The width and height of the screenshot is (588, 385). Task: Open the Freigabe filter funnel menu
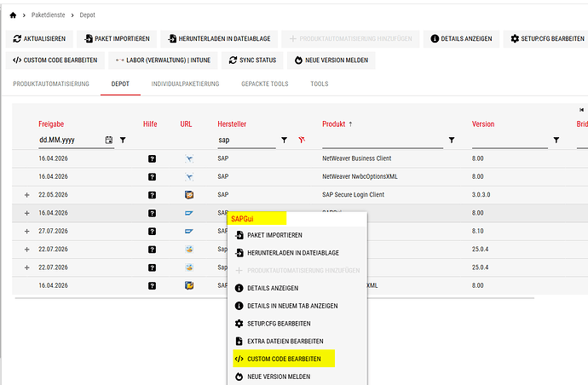pyautogui.click(x=123, y=141)
